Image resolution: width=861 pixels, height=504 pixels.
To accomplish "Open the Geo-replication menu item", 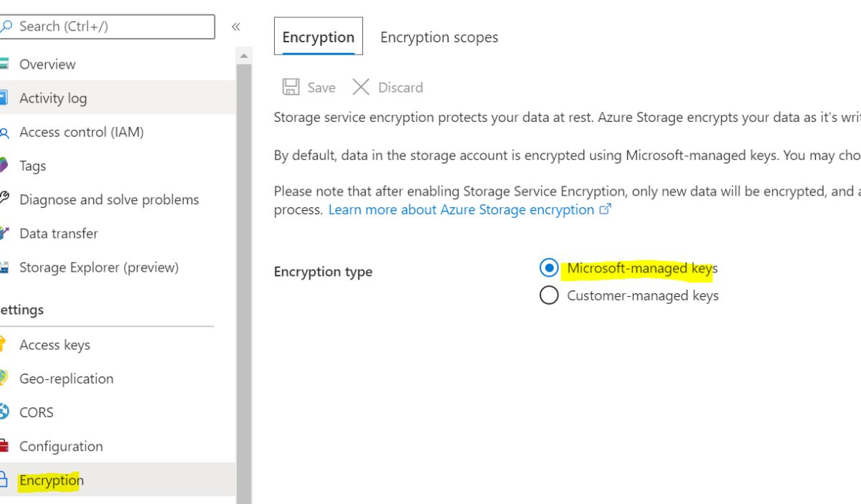I will 66,379.
